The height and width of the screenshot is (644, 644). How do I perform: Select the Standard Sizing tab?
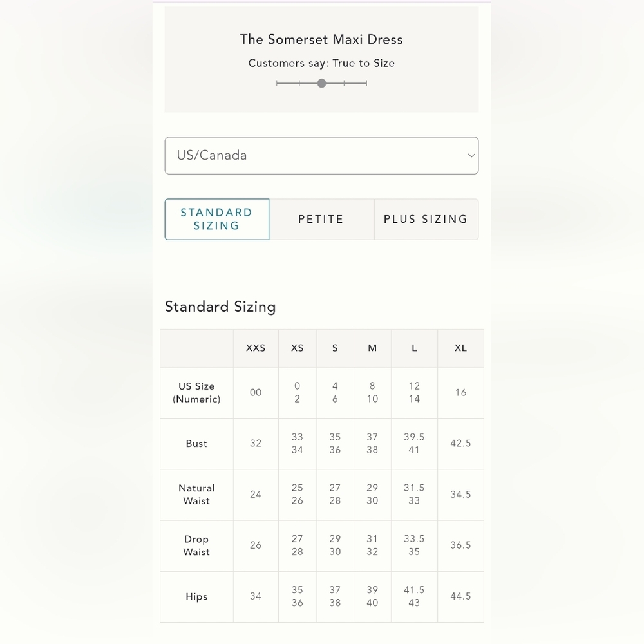point(216,219)
